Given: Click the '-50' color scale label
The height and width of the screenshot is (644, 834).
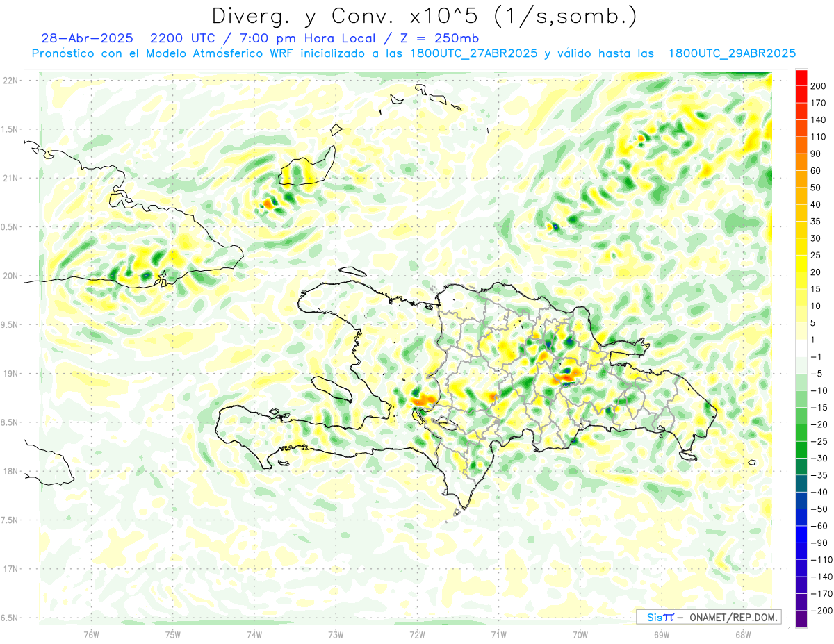Looking at the screenshot, I should (x=819, y=509).
